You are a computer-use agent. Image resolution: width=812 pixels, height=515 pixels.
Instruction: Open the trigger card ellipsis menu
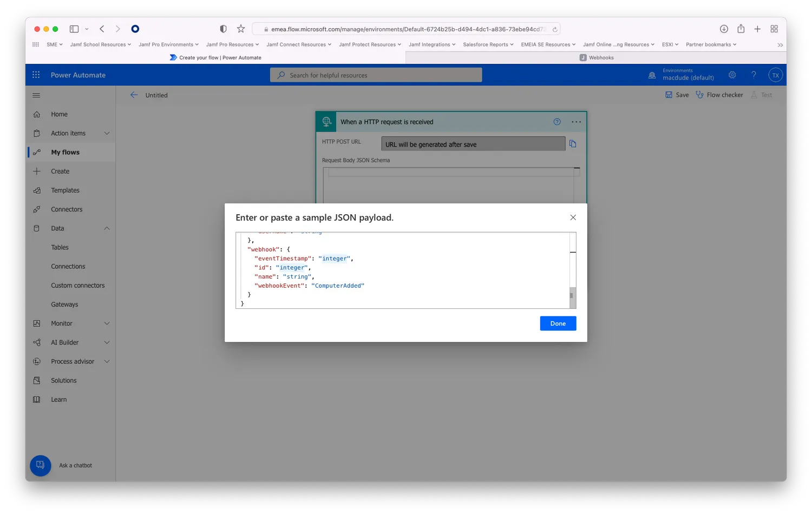[576, 122]
